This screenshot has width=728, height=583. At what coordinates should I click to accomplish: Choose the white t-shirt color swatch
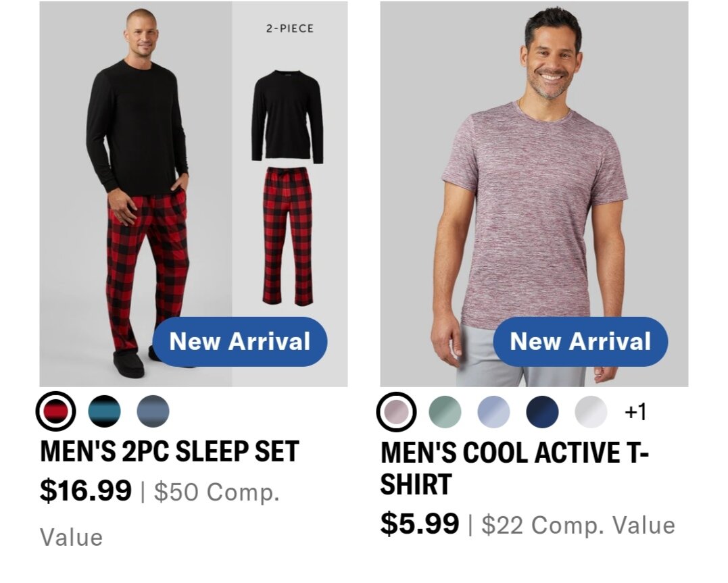point(591,411)
